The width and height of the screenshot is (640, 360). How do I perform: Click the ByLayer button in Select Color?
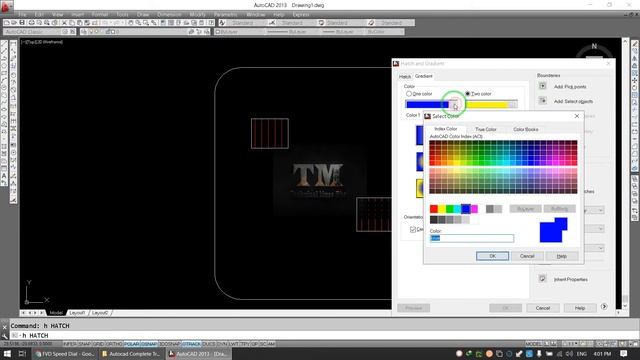[526, 209]
